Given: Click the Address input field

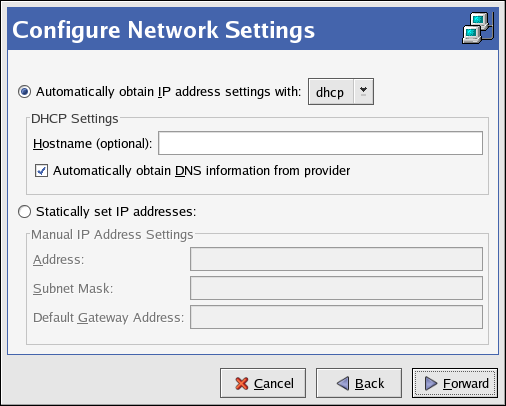Looking at the screenshot, I should pos(336,259).
